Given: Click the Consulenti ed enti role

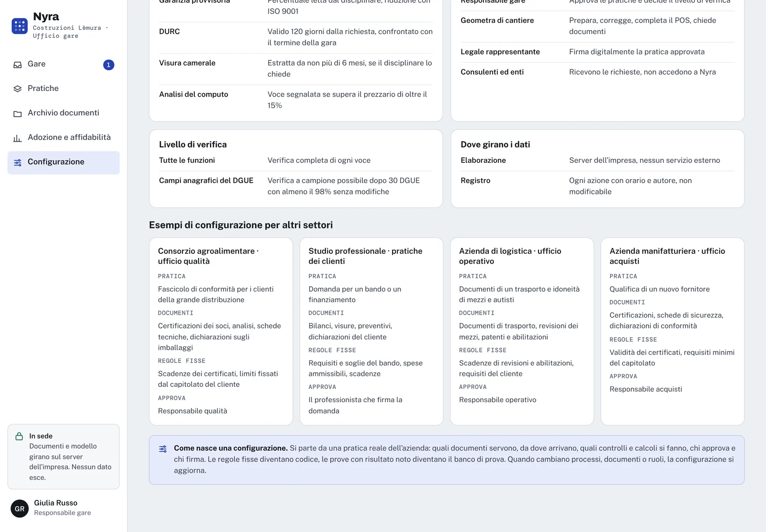Looking at the screenshot, I should pyautogui.click(x=492, y=72).
